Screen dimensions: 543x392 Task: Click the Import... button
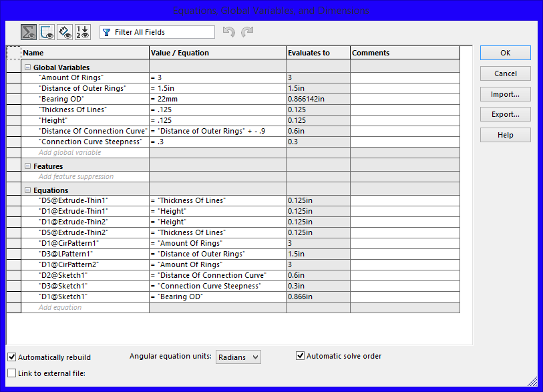505,94
